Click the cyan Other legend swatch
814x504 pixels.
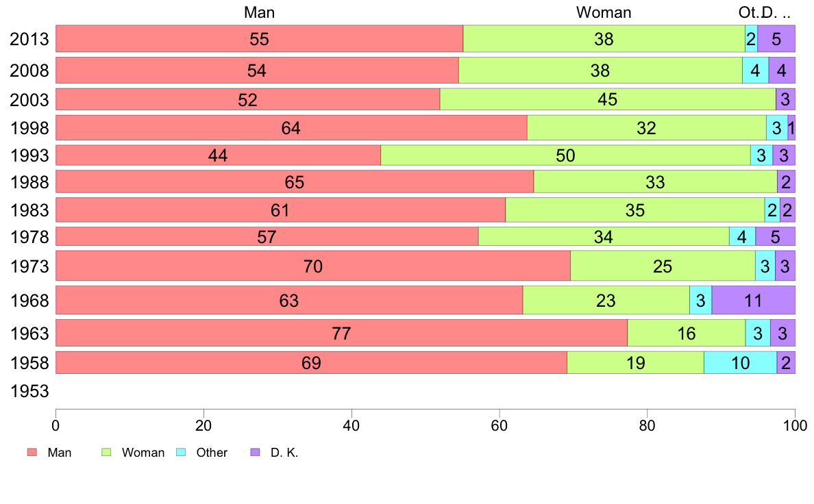(x=181, y=453)
